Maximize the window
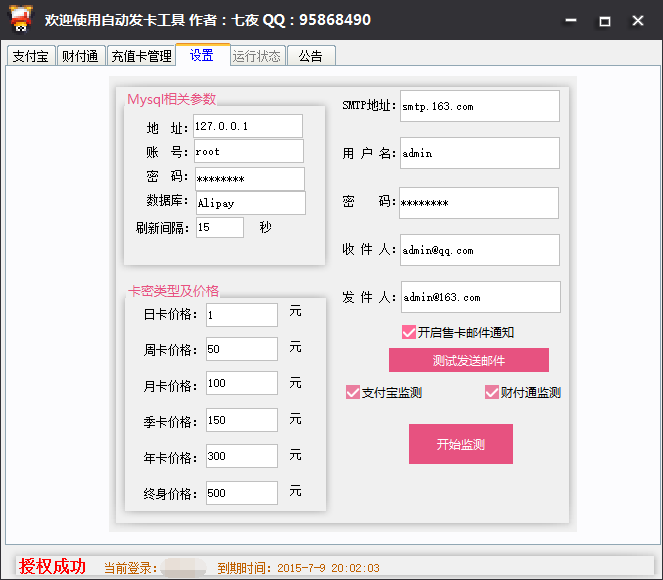663x580 pixels. point(605,20)
